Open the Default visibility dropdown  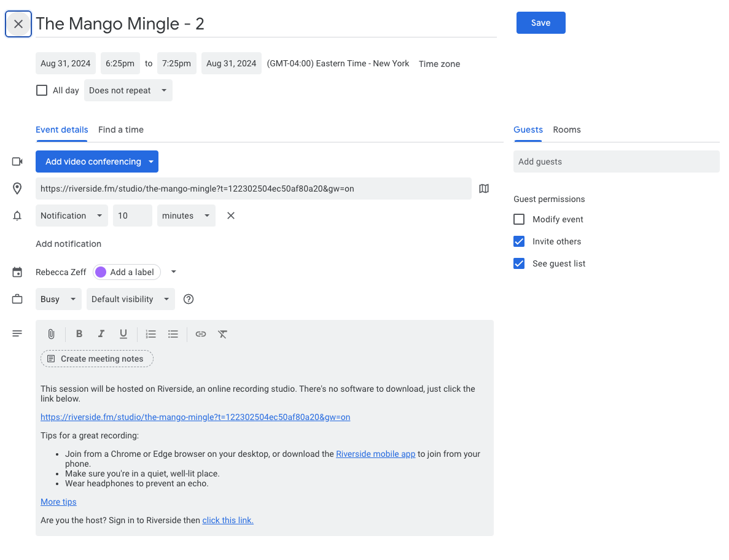[130, 299]
